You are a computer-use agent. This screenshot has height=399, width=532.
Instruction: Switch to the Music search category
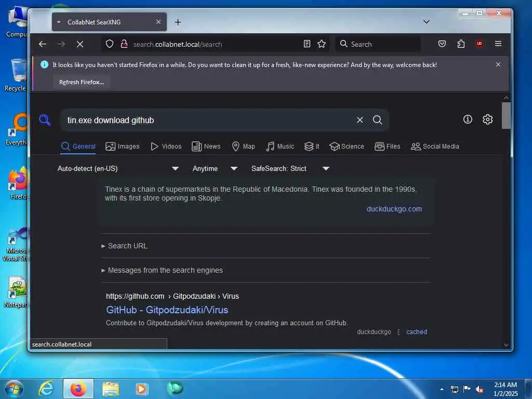coord(280,146)
